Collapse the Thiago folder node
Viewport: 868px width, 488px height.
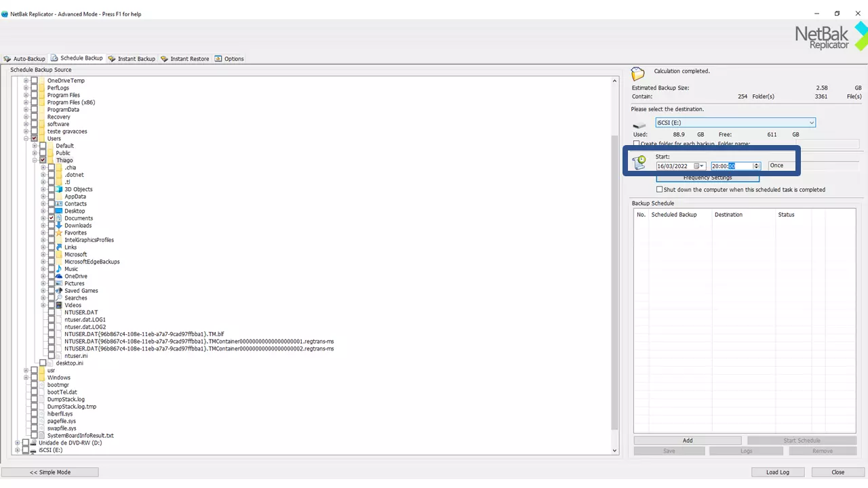click(x=35, y=160)
